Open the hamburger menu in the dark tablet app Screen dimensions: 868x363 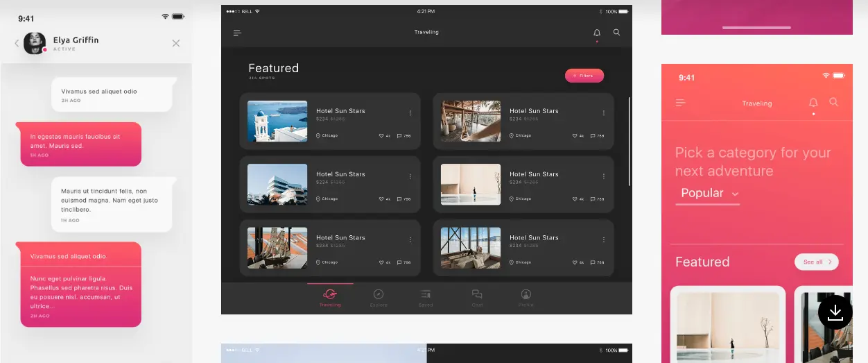click(237, 33)
